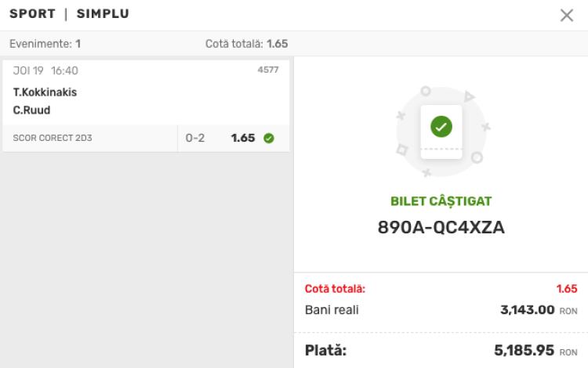
Task: Select the SIMPLU bet type label
Action: pos(103,14)
